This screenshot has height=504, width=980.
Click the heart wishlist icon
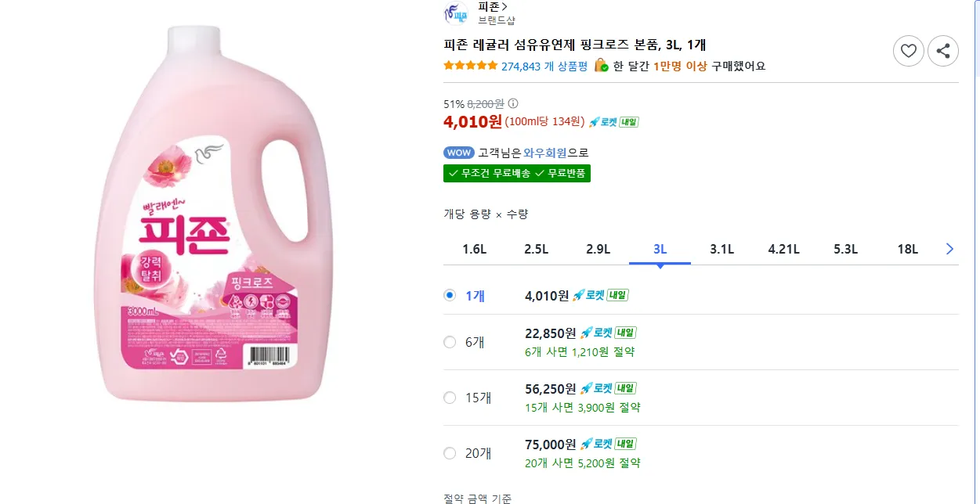point(908,52)
